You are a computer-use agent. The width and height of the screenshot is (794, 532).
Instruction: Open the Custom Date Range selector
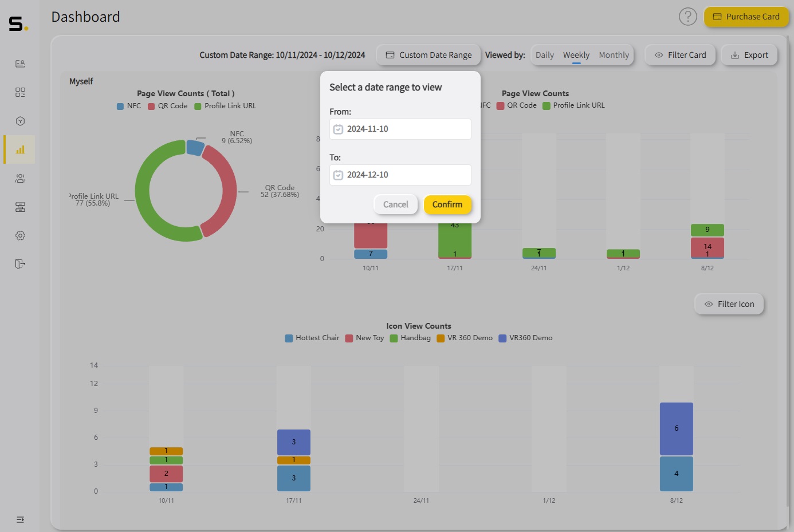click(x=428, y=54)
